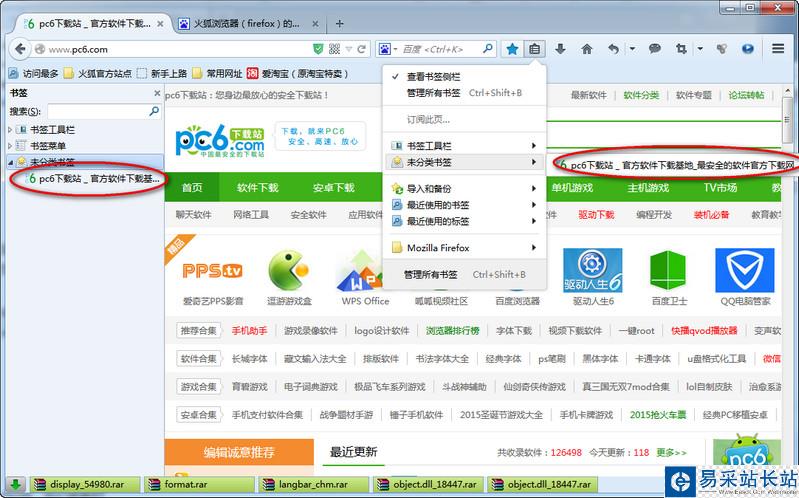The image size is (799, 498).
Task: Open a new tab with plus button
Action: (339, 23)
